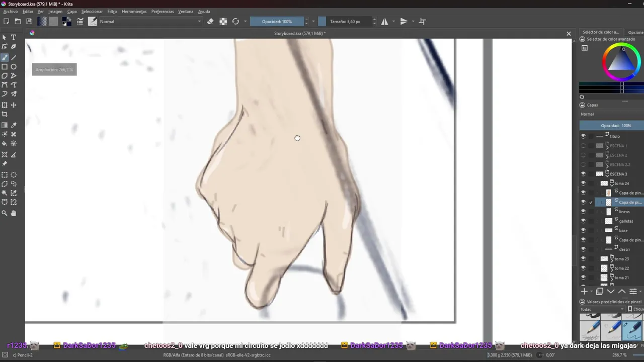Image resolution: width=644 pixels, height=362 pixels.
Task: Select the rectangular selection tool
Action: (5, 175)
